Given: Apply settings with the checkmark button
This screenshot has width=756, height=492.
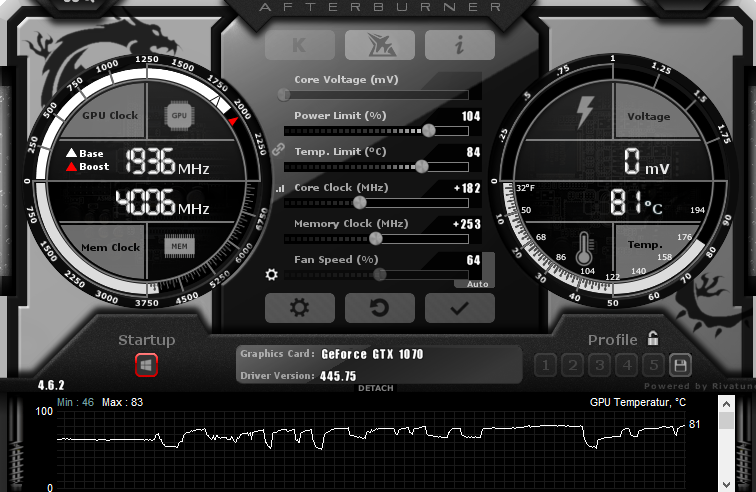Looking at the screenshot, I should pos(459,307).
